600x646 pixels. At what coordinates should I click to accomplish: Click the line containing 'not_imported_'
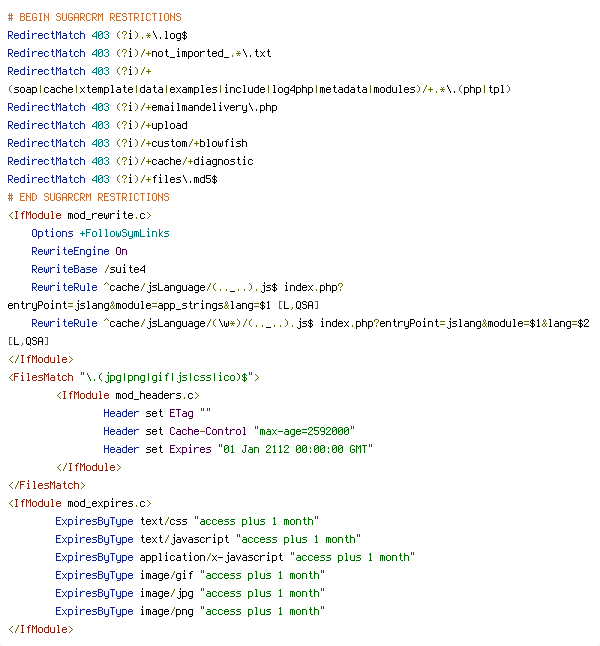pos(139,54)
